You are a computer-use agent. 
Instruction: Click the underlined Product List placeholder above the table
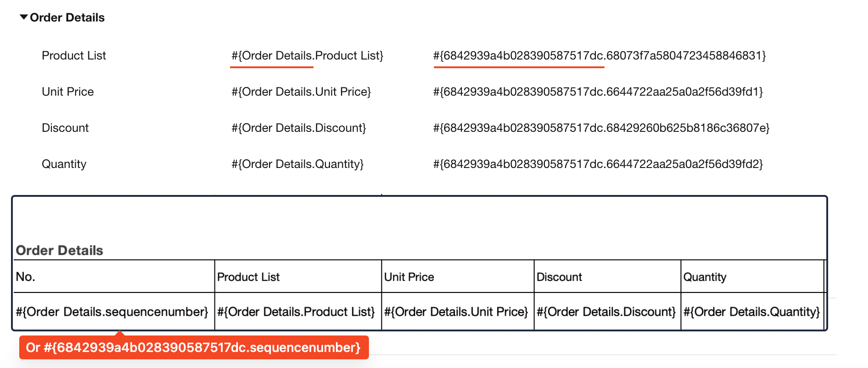(x=307, y=56)
